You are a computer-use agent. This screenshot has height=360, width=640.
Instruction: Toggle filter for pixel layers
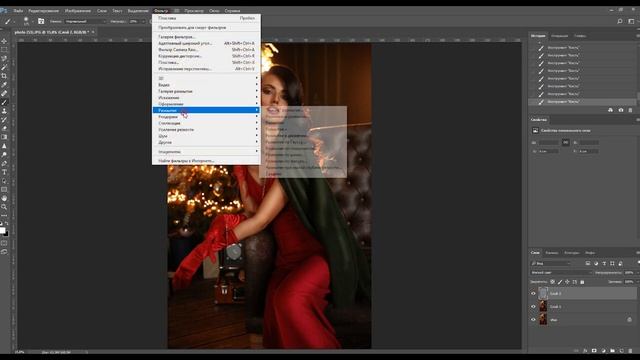click(588, 263)
